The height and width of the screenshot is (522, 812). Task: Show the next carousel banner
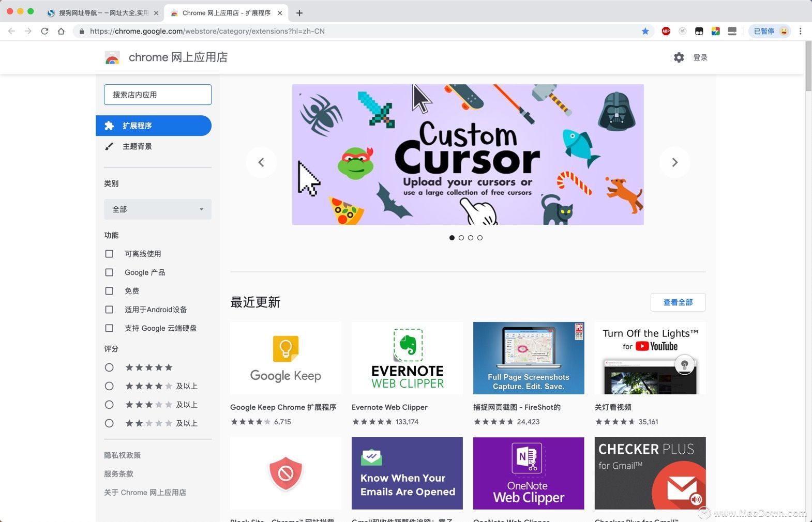674,162
